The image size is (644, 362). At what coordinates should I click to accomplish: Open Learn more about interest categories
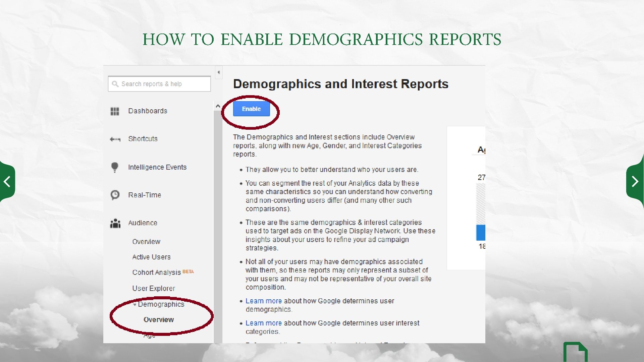[263, 323]
